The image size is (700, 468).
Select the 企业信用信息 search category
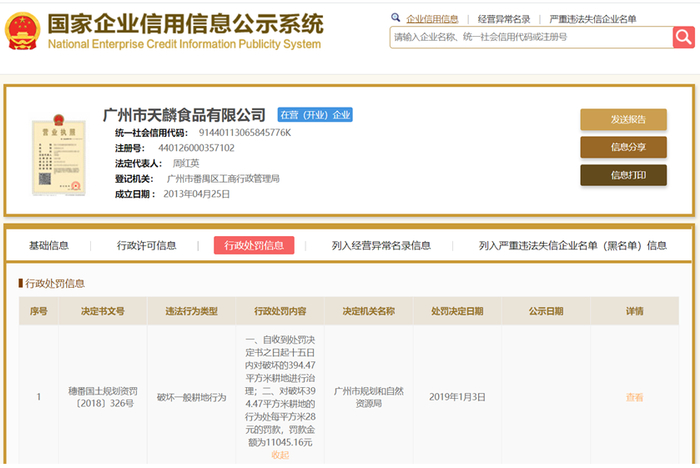[432, 19]
